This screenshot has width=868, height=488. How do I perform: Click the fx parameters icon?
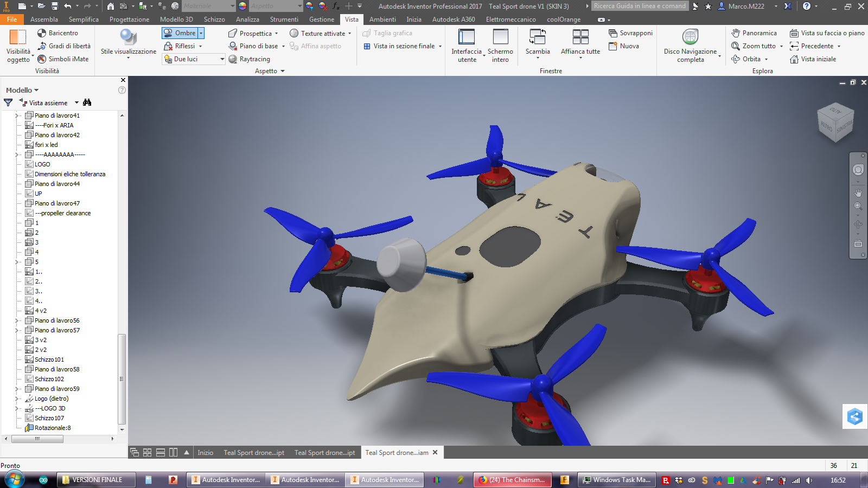click(x=336, y=6)
